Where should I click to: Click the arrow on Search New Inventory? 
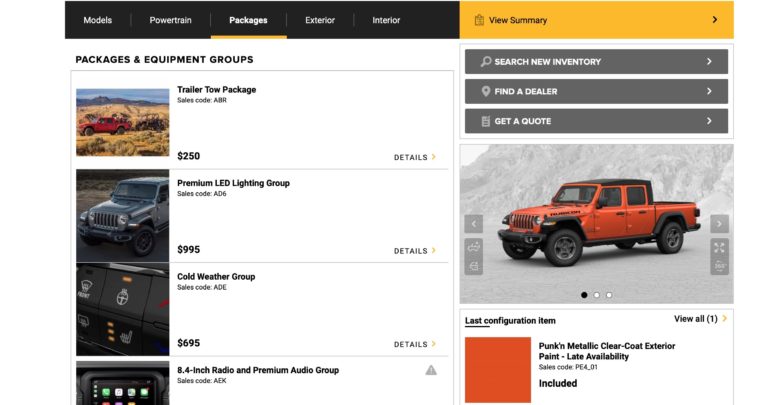pyautogui.click(x=709, y=61)
